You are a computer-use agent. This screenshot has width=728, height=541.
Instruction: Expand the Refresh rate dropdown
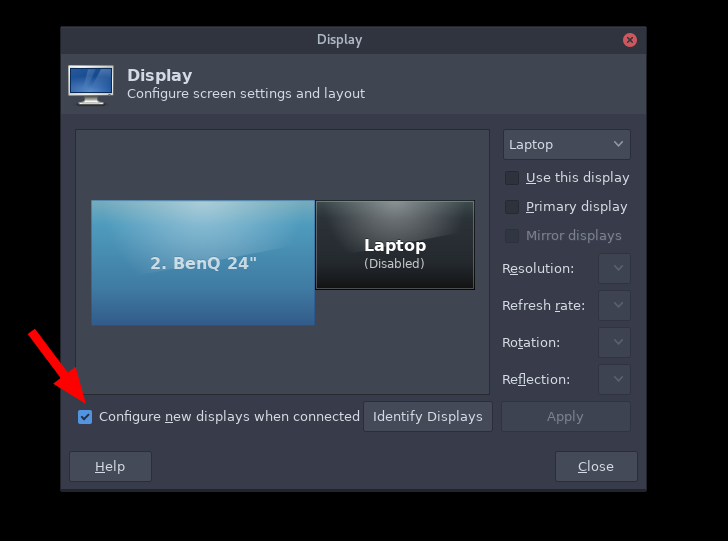(x=614, y=306)
